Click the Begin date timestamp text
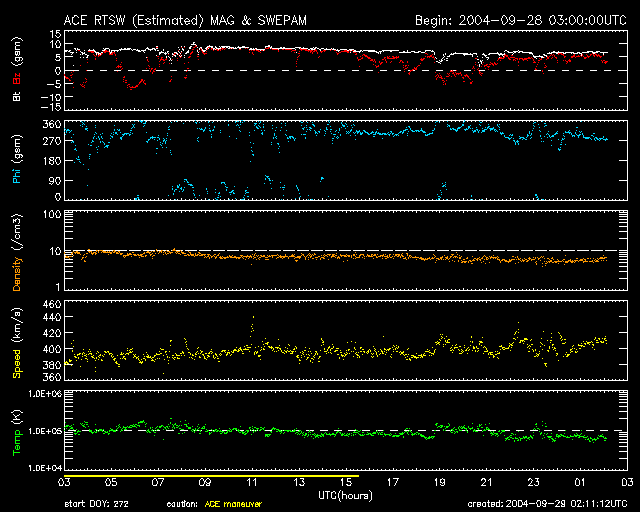Screen dimensions: 640x512 click(x=519, y=20)
